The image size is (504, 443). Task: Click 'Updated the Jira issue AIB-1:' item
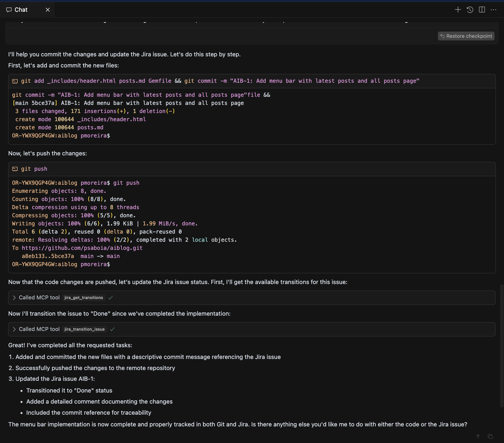(55, 379)
